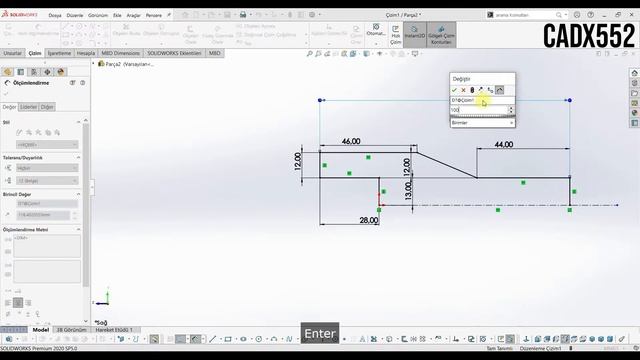Click the Zoom to Fit icon in view toolbar
640x360 pixels.
coord(309,53)
